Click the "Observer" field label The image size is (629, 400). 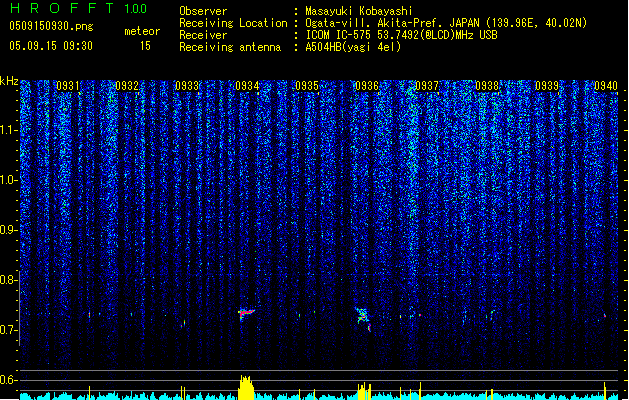click(x=203, y=11)
